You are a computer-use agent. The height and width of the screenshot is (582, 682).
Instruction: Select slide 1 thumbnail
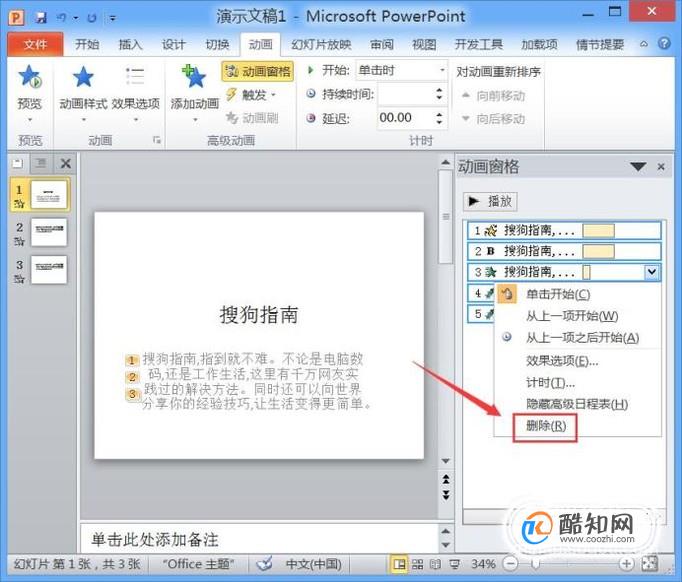[x=49, y=195]
